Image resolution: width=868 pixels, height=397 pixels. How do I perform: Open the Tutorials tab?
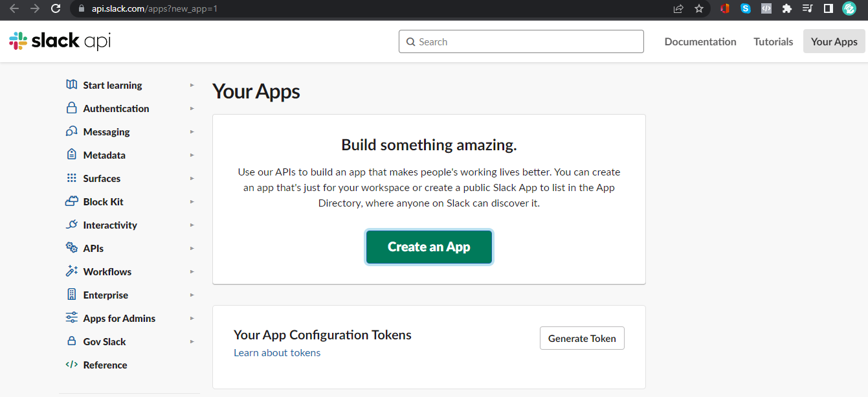click(x=773, y=41)
